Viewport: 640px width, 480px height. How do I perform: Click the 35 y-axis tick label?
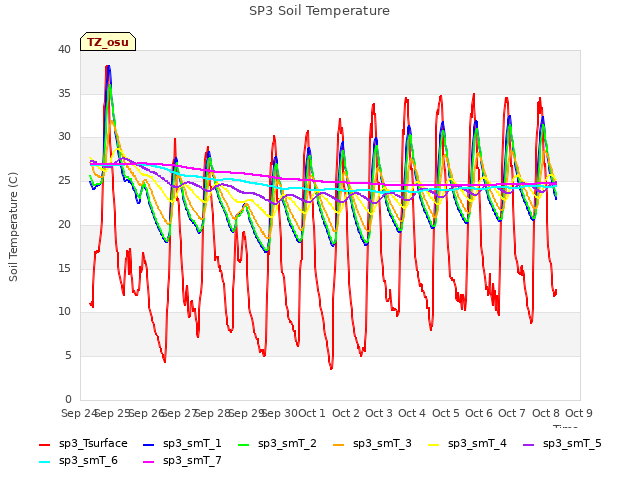[64, 93]
